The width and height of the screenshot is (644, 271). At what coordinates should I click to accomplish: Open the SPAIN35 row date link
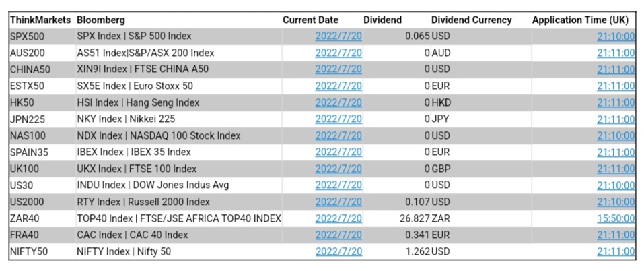tap(338, 152)
